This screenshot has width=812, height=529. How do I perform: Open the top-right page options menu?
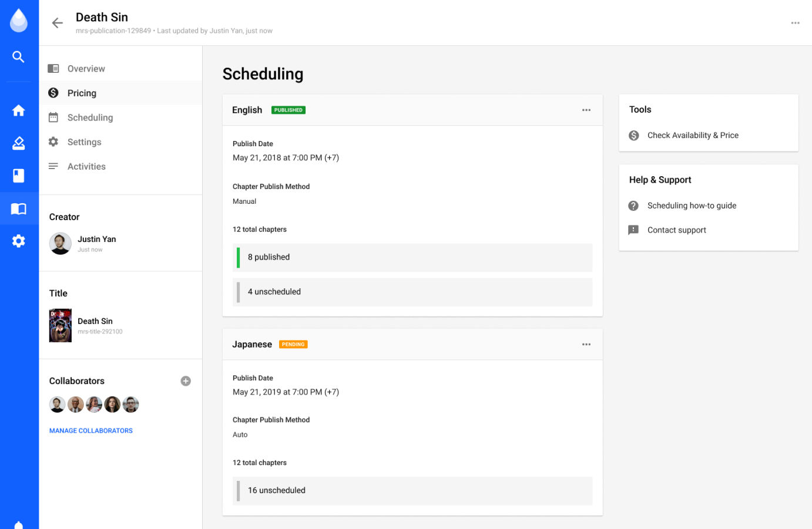coord(795,23)
